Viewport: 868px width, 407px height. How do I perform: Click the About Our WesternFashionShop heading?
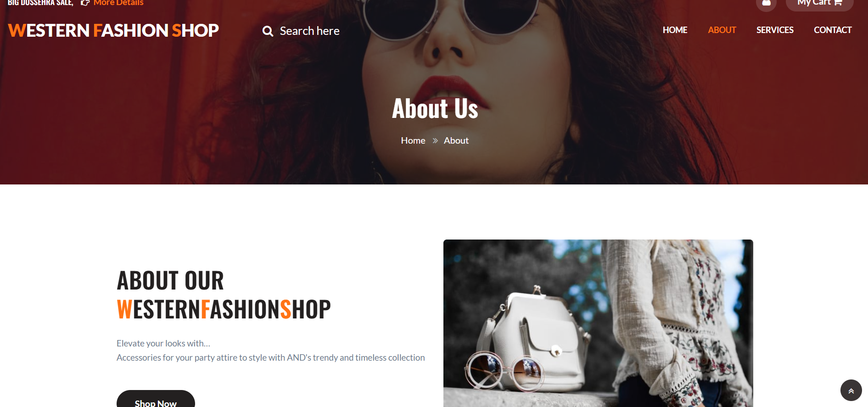(224, 295)
